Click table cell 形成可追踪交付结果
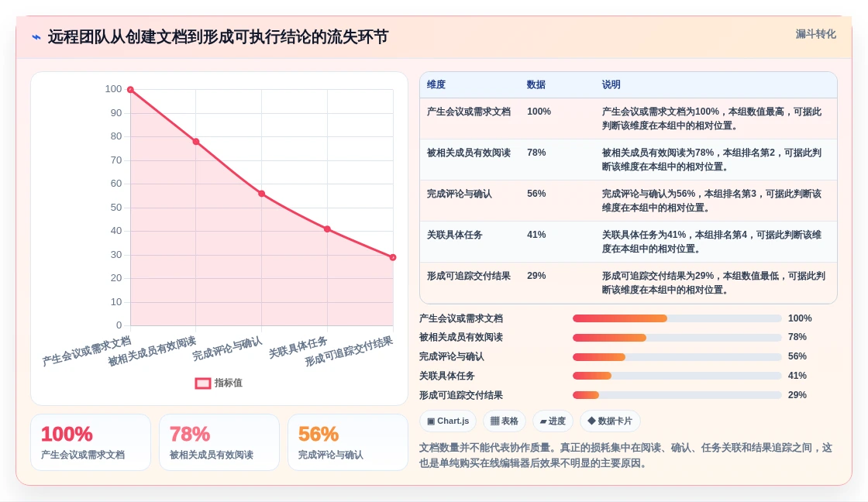This screenshot has height=502, width=868. (468, 276)
